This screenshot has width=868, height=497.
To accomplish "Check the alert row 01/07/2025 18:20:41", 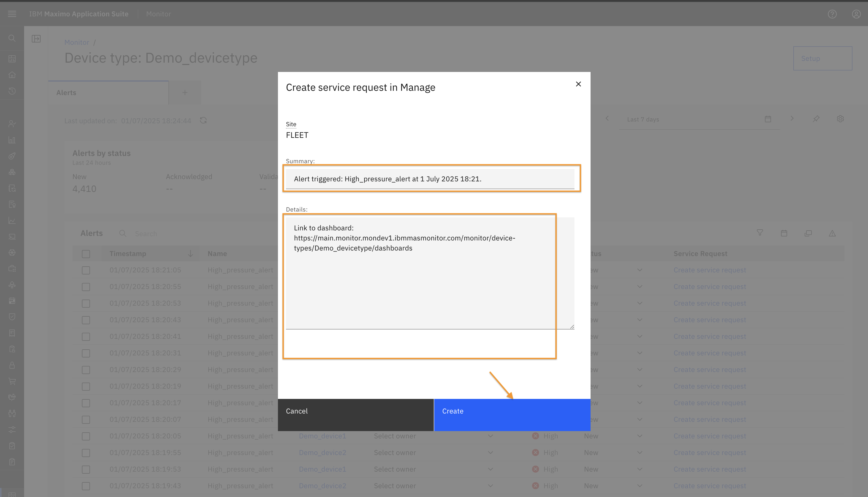I will click(86, 337).
